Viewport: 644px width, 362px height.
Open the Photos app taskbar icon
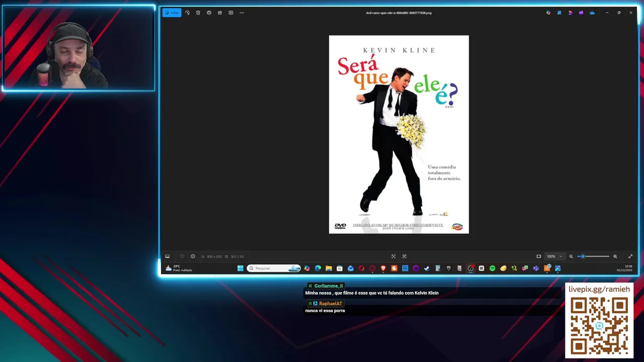[x=558, y=268]
